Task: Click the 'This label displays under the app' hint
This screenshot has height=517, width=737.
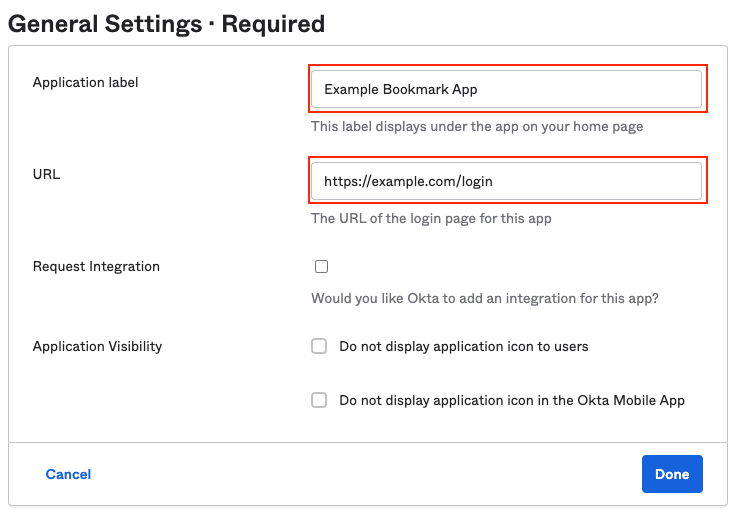Action: 476,127
